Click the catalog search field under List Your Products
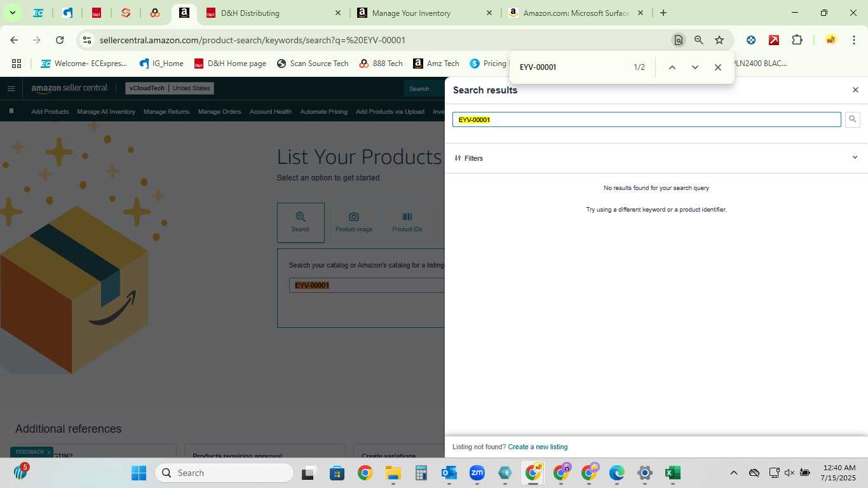This screenshot has width=868, height=488. 367,285
